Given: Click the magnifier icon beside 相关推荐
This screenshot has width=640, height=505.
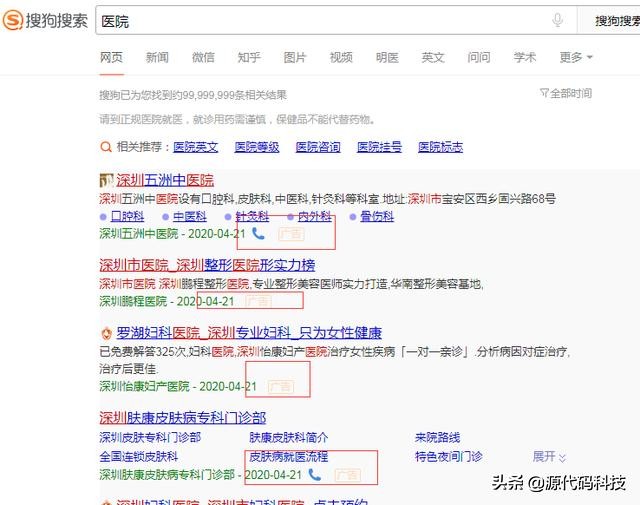Looking at the screenshot, I should pos(106,147).
